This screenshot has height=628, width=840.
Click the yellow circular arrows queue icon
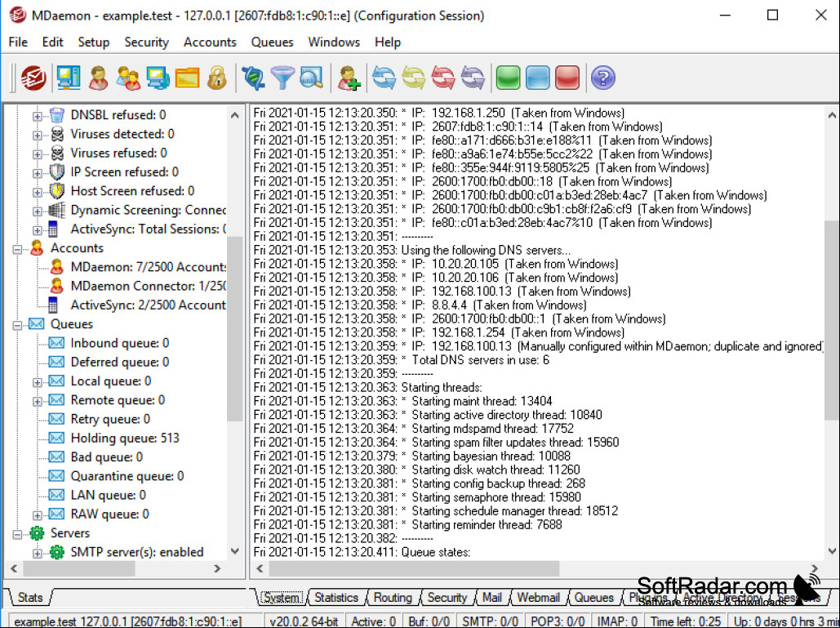tap(414, 78)
